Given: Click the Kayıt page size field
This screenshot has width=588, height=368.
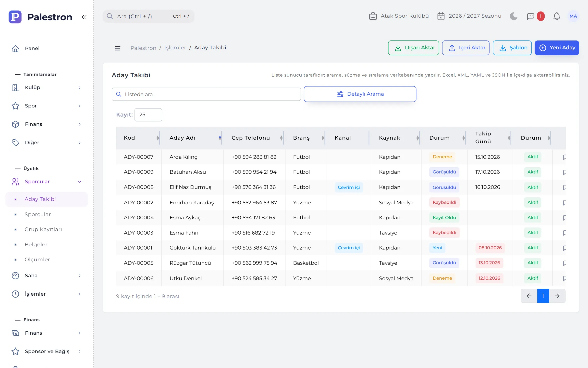Looking at the screenshot, I should [148, 115].
